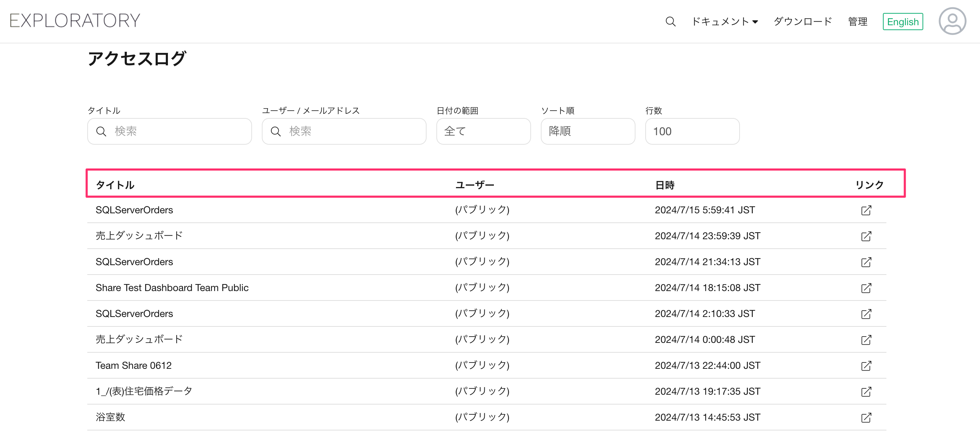Click the 日時 column header
The width and height of the screenshot is (980, 435).
click(665, 185)
